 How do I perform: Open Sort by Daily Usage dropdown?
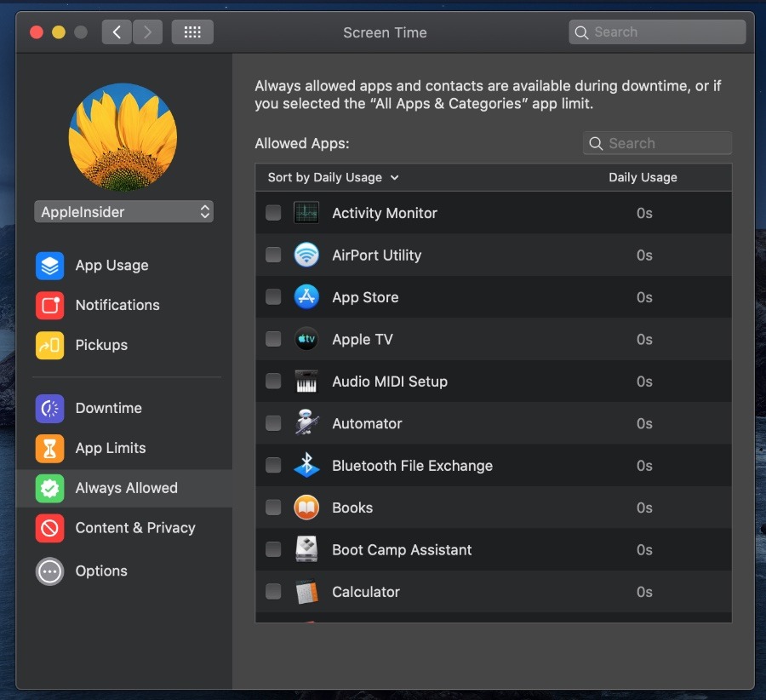tap(333, 177)
